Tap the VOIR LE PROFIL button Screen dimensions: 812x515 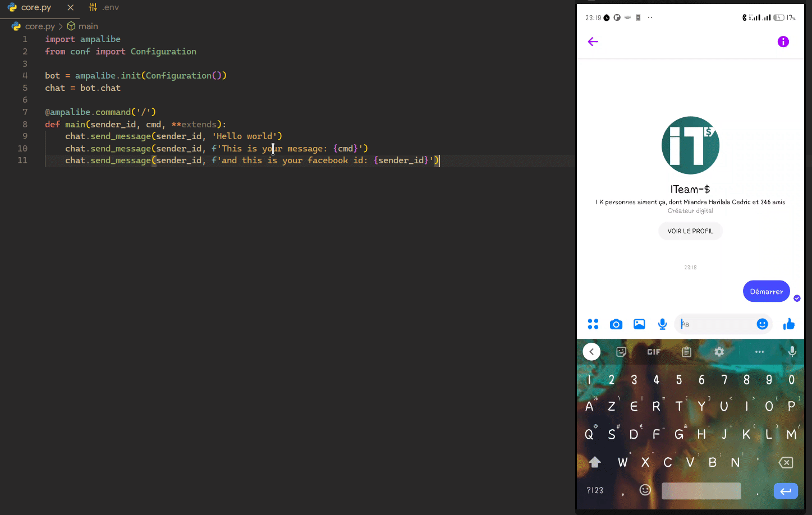pyautogui.click(x=690, y=231)
